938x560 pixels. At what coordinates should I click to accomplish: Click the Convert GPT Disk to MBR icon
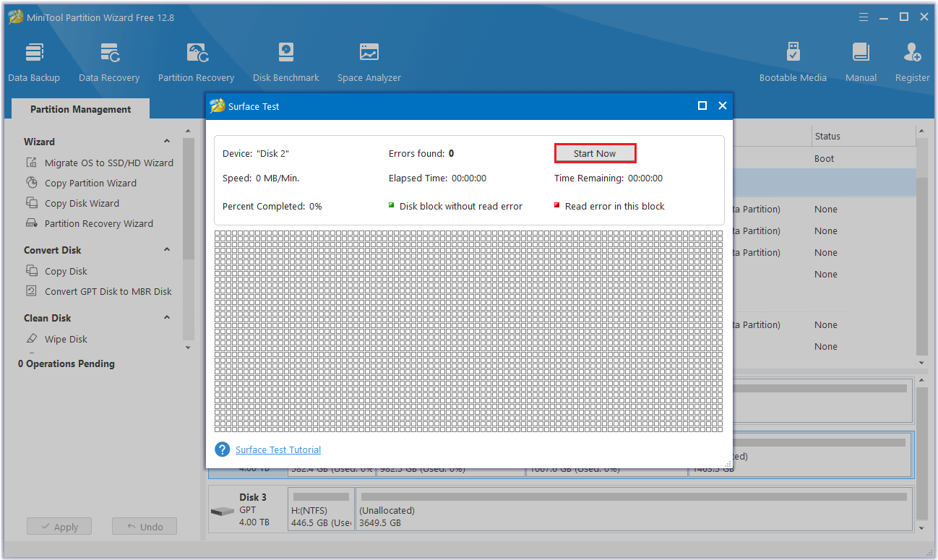32,291
